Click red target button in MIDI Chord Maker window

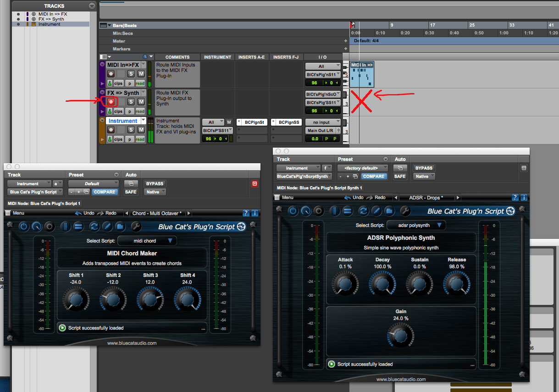click(255, 183)
